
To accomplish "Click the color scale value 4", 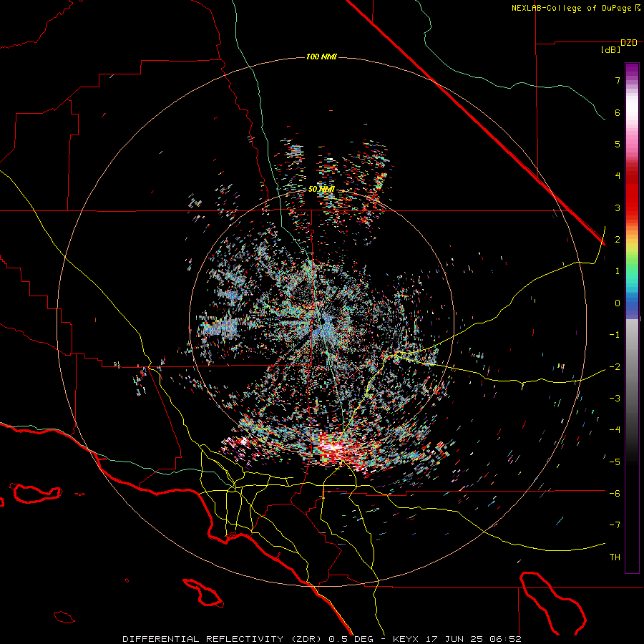I will point(618,176).
